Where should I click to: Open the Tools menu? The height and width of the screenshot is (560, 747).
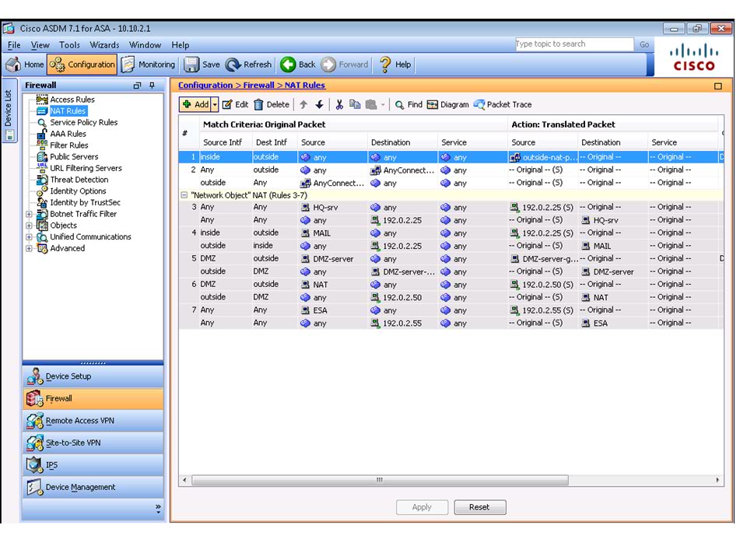tap(69, 45)
